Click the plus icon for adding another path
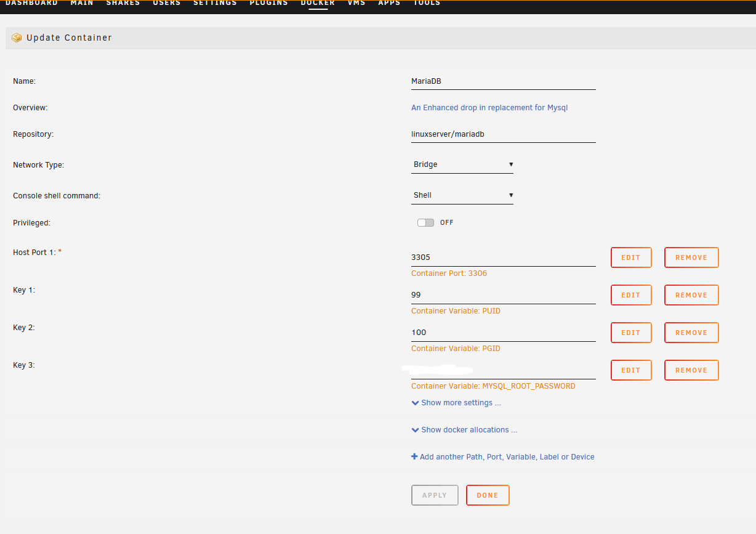This screenshot has width=756, height=534. (414, 457)
